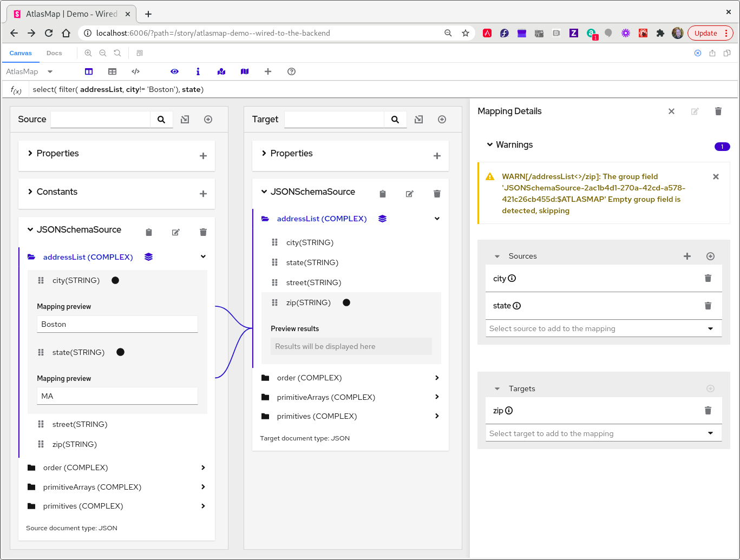Switch to the column mapper view
The height and width of the screenshot is (560, 740).
tap(88, 71)
